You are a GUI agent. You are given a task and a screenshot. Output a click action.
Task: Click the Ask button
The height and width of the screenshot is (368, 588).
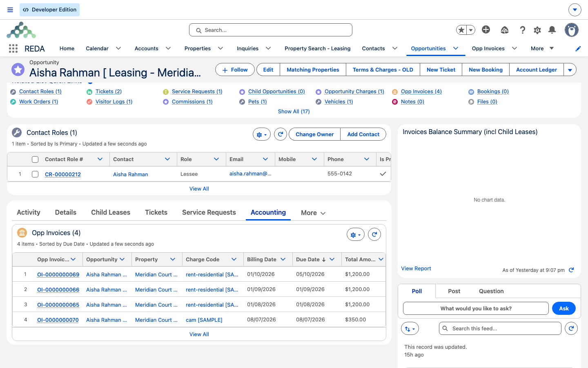(x=564, y=308)
